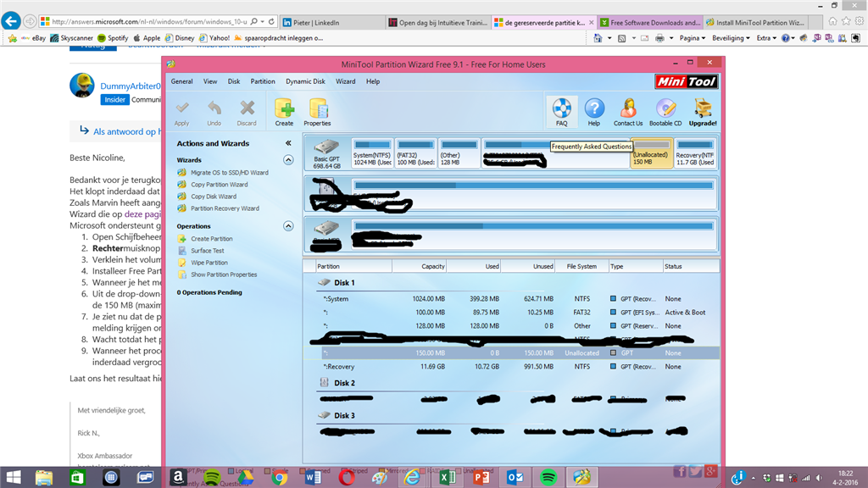
Task: Open the Help menu in MiniTool
Action: 373,81
